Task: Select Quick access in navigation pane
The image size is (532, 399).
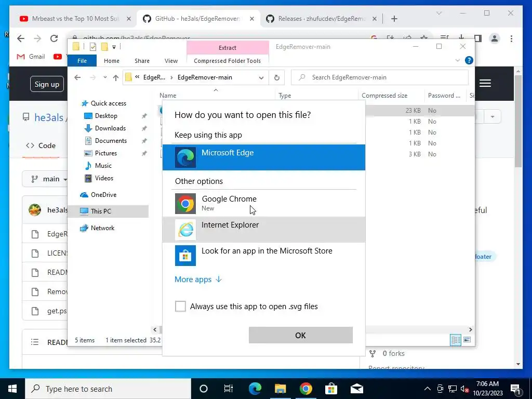Action: pos(108,103)
